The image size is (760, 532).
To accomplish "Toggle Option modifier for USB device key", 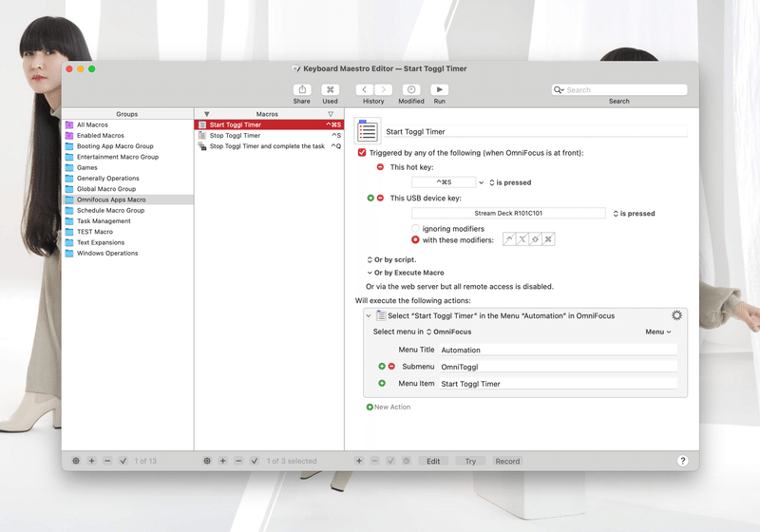I will pyautogui.click(x=522, y=239).
